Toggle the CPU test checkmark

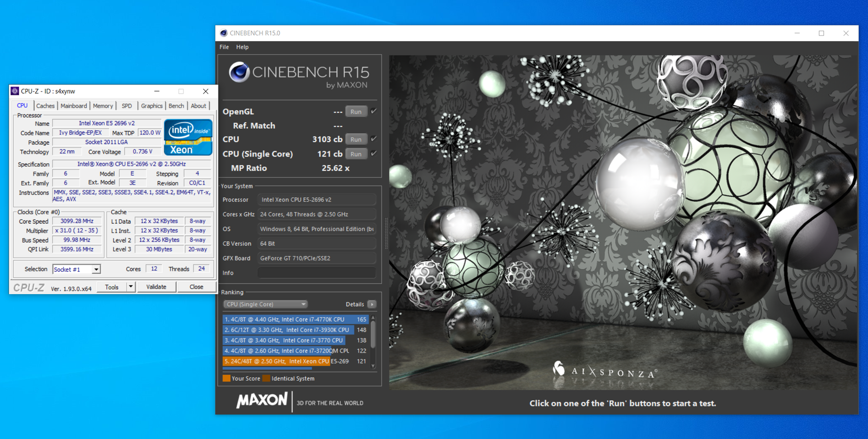373,139
